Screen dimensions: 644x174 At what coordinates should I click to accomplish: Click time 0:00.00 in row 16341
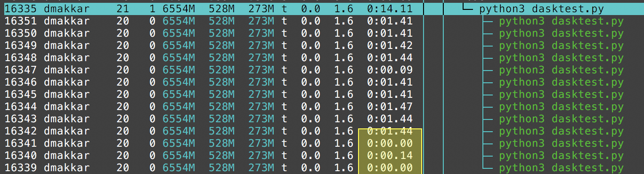pos(390,143)
